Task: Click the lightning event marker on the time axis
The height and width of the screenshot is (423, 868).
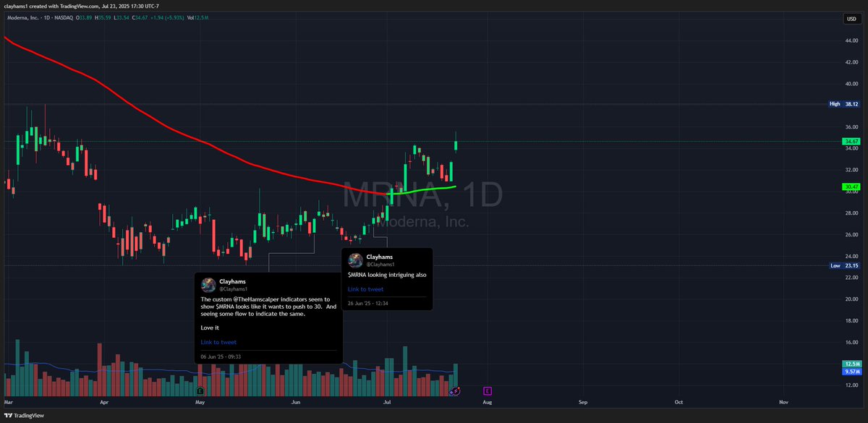Action: pos(455,390)
